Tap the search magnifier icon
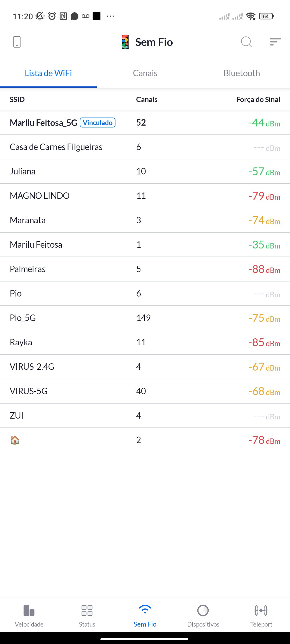Image resolution: width=290 pixels, height=644 pixels. [246, 42]
